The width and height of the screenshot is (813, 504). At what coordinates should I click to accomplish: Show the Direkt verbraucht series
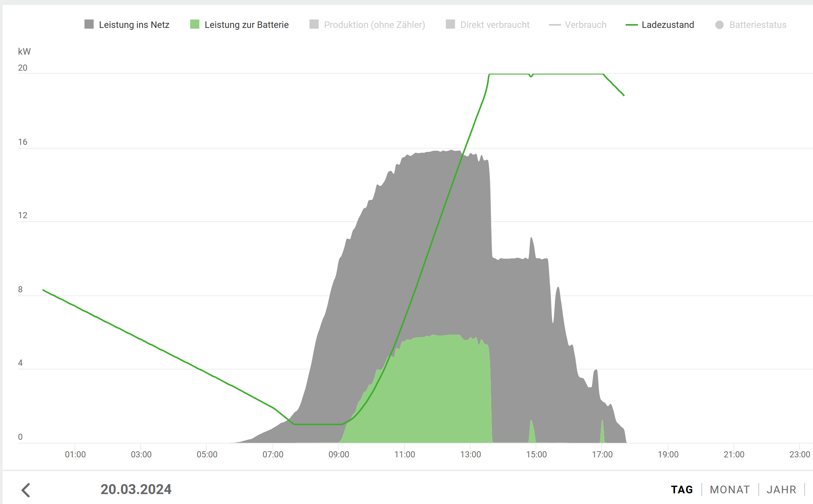(495, 25)
